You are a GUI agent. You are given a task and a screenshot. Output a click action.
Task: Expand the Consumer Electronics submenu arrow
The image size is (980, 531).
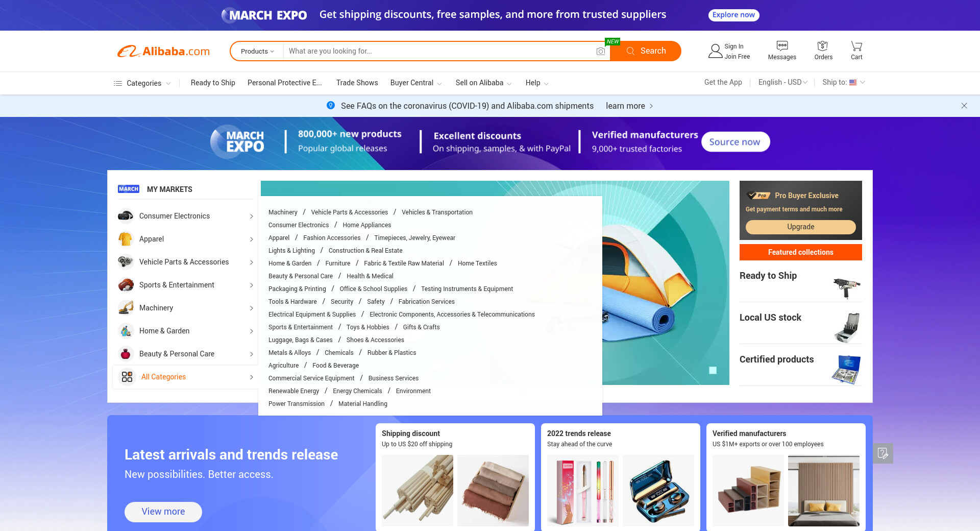pyautogui.click(x=251, y=216)
